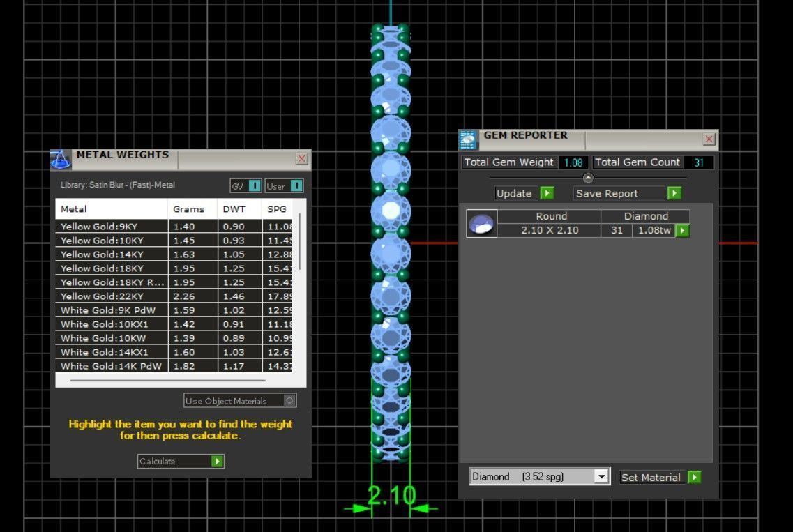This screenshot has height=532, width=793.
Task: Select the Yellow Gold:9KY row
Action: (174, 227)
